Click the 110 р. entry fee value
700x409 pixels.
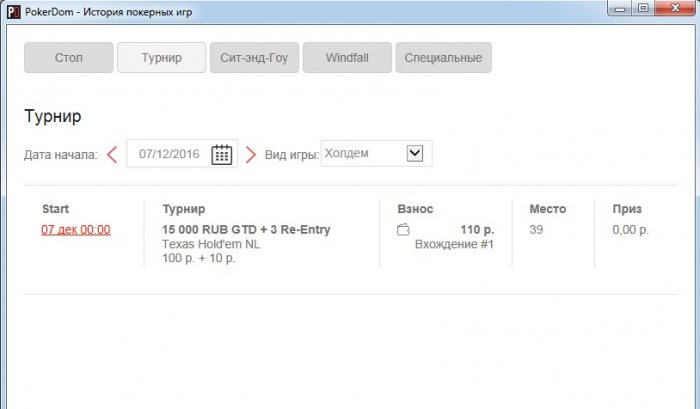[x=477, y=230]
